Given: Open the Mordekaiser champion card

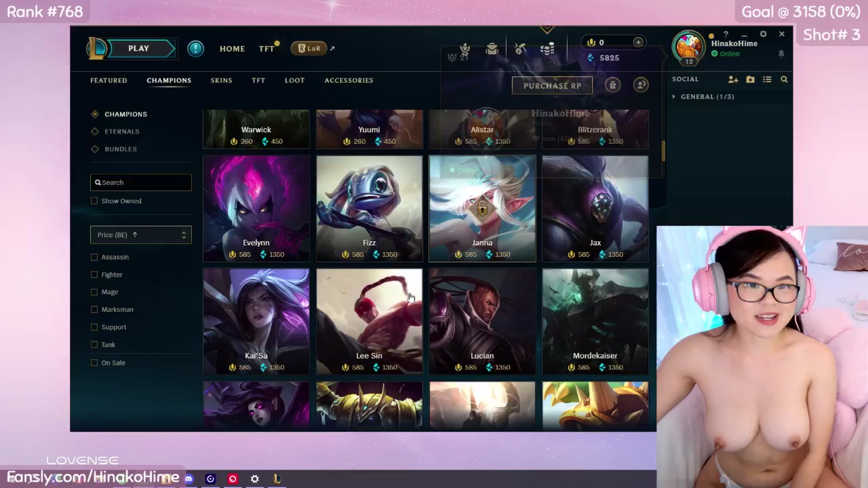Looking at the screenshot, I should (x=595, y=322).
